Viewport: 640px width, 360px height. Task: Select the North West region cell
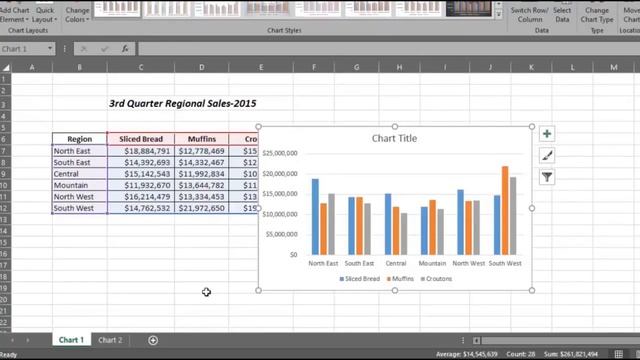point(80,197)
